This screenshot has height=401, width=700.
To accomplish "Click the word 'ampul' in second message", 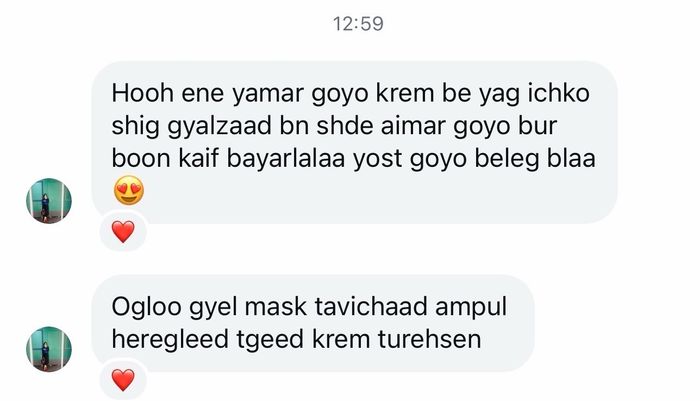I will coord(471,308).
